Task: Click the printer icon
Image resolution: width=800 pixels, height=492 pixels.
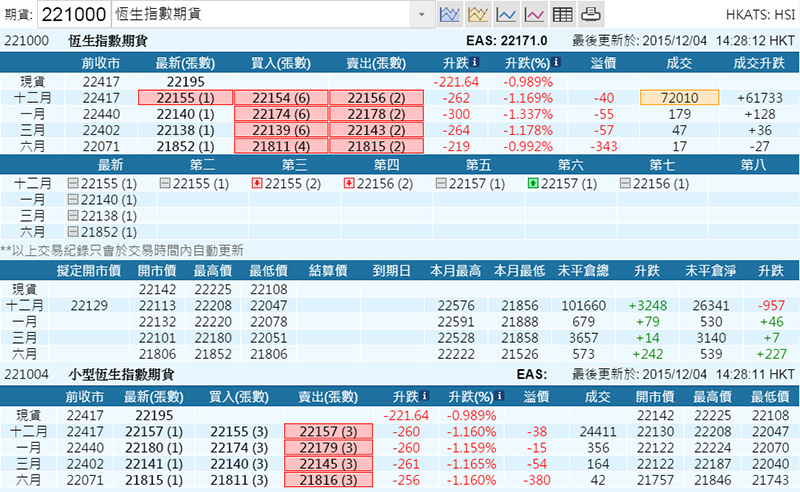Action: coord(591,14)
